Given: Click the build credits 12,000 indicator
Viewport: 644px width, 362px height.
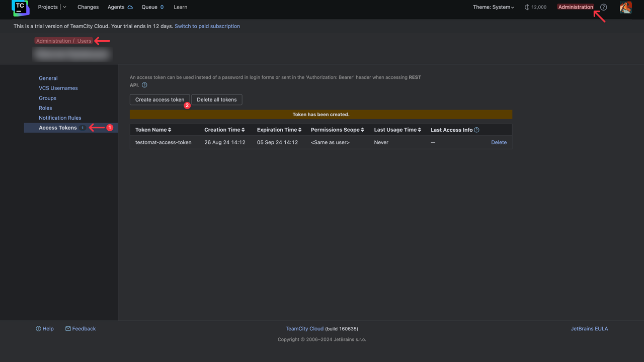Looking at the screenshot, I should tap(535, 7).
